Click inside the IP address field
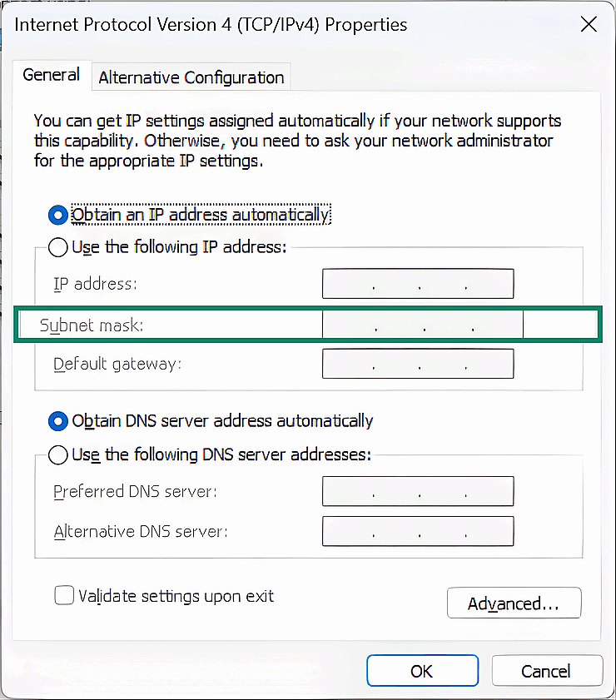Image resolution: width=616 pixels, height=700 pixels. [418, 283]
